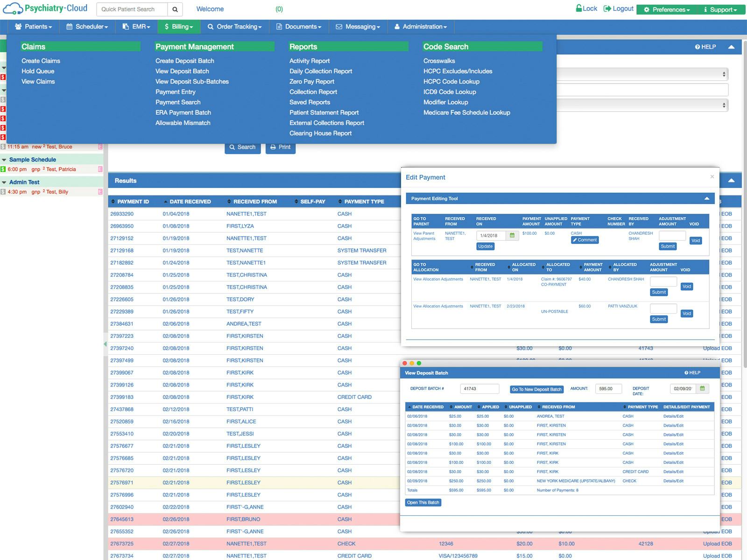
Task: Collapse the Payment Editing Tool section
Action: click(707, 198)
